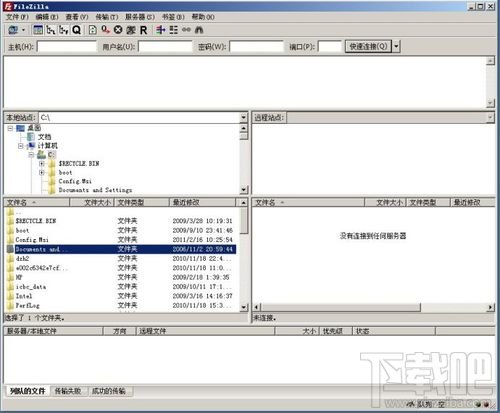Open the 本地站点 path dropdown
500x413 pixels.
[x=243, y=118]
